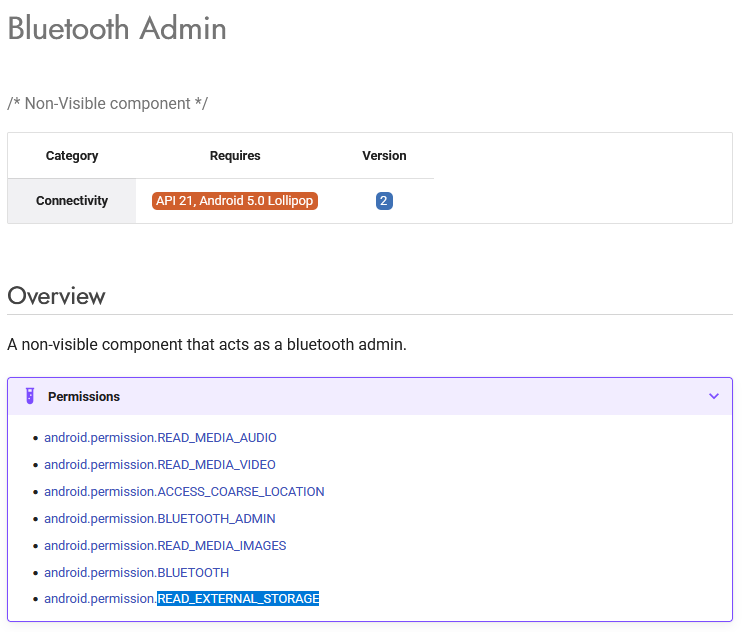Click the Permissions header label

pyautogui.click(x=84, y=397)
